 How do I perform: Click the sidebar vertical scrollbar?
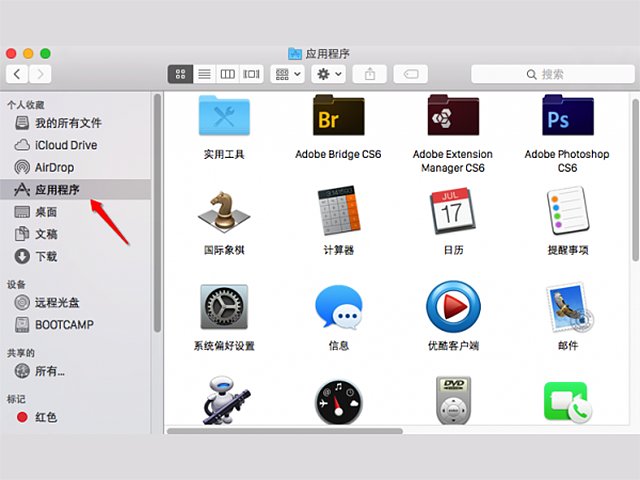[157, 213]
